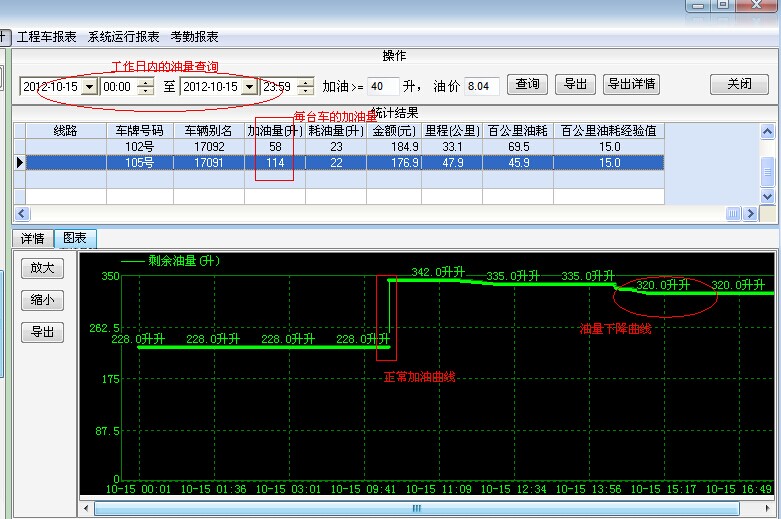This screenshot has width=781, height=519.
Task: Click the end time 23:59 spinner arrows
Action: coord(304,87)
